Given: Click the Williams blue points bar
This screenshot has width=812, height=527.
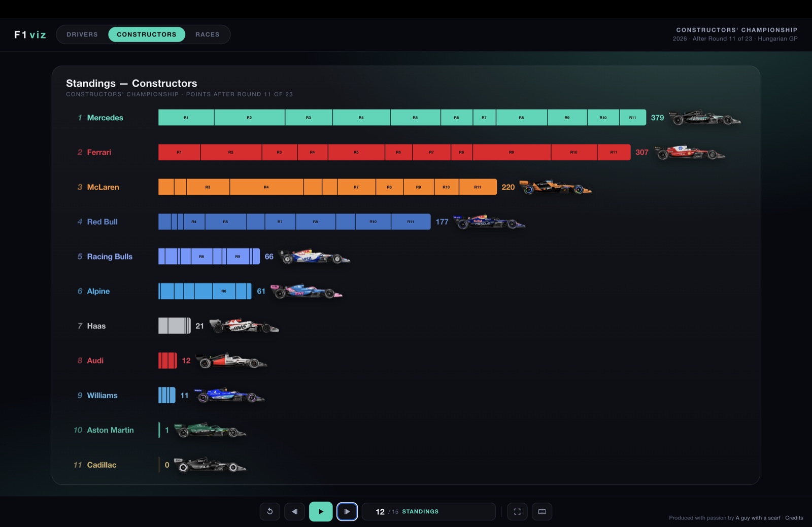Looking at the screenshot, I should (x=167, y=396).
